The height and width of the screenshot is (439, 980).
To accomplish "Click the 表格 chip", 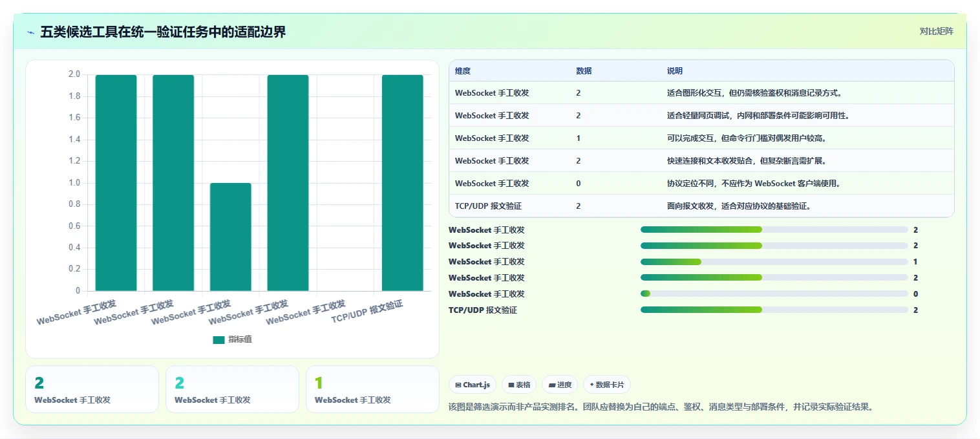I will click(519, 385).
